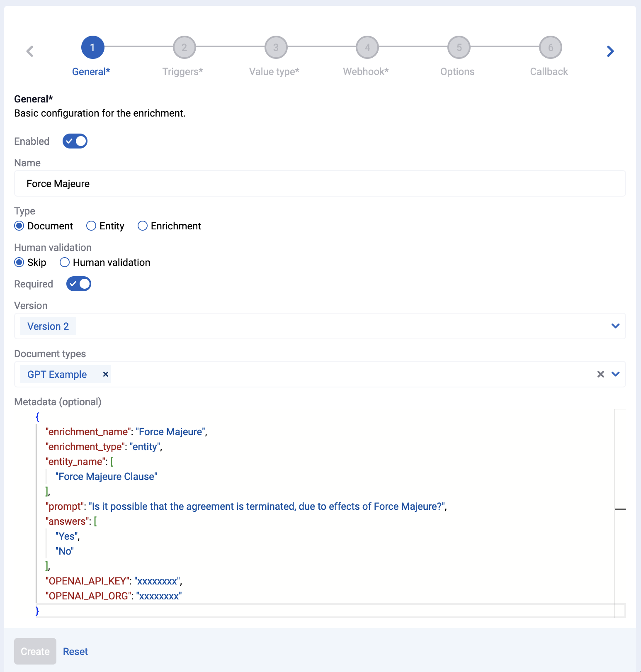Open the General* step label
Screen dimensions: 641x672
[x=91, y=72]
